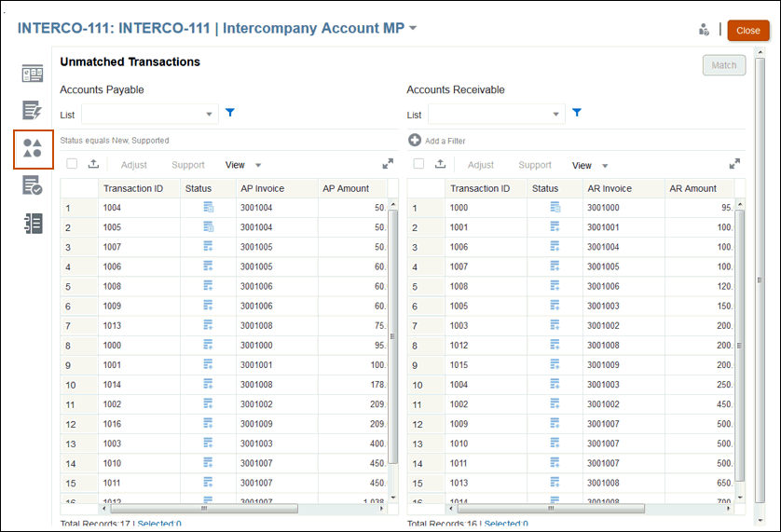This screenshot has height=532, width=781.
Task: Click the Accounts Payable export icon
Action: 93,164
